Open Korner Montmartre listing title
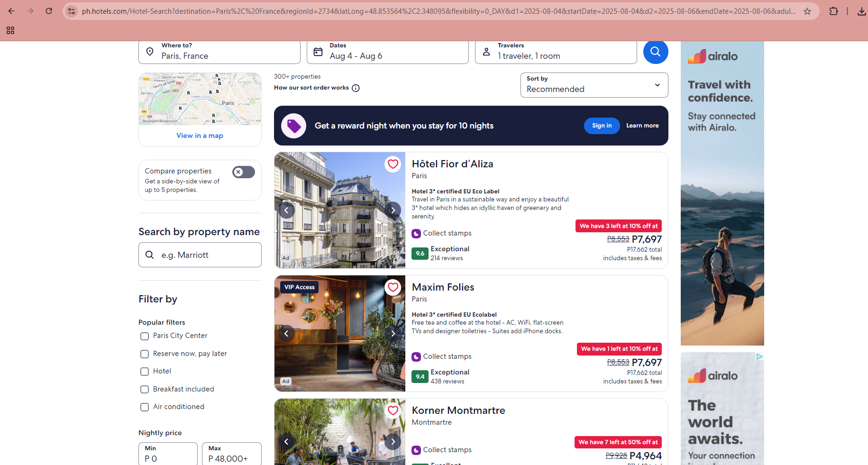This screenshot has height=465, width=868. tap(458, 410)
